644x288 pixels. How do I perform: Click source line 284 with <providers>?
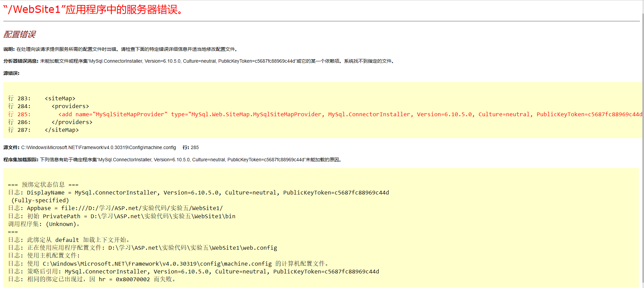[x=48, y=106]
